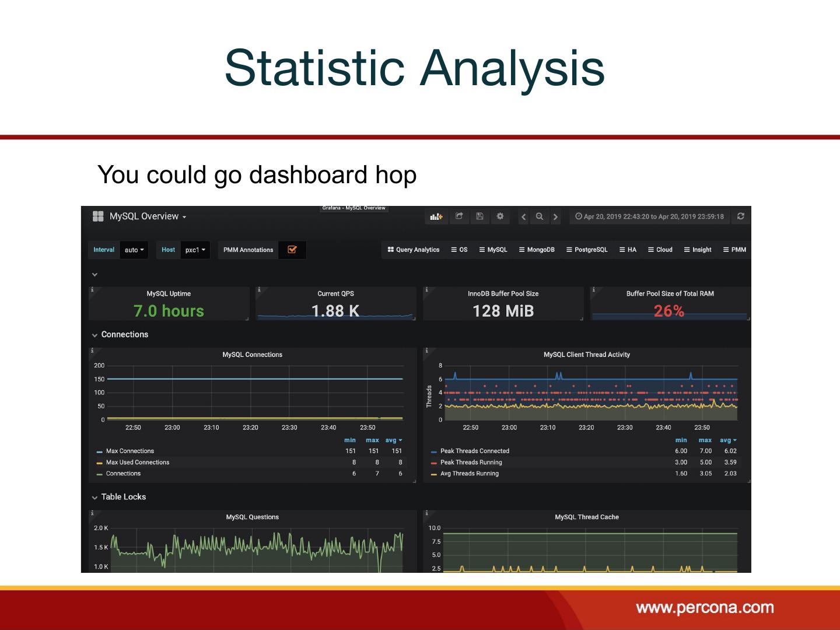Click the Current QPS panel title
The image size is (840, 630).
(x=335, y=294)
